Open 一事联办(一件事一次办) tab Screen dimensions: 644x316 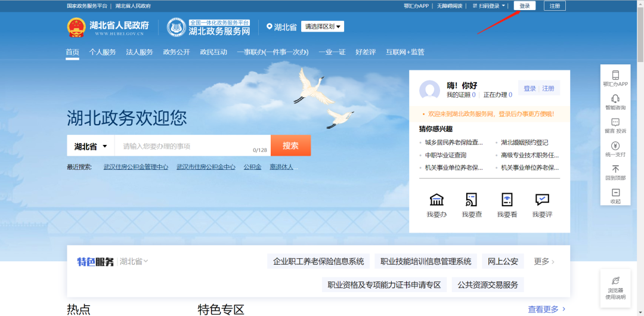273,52
